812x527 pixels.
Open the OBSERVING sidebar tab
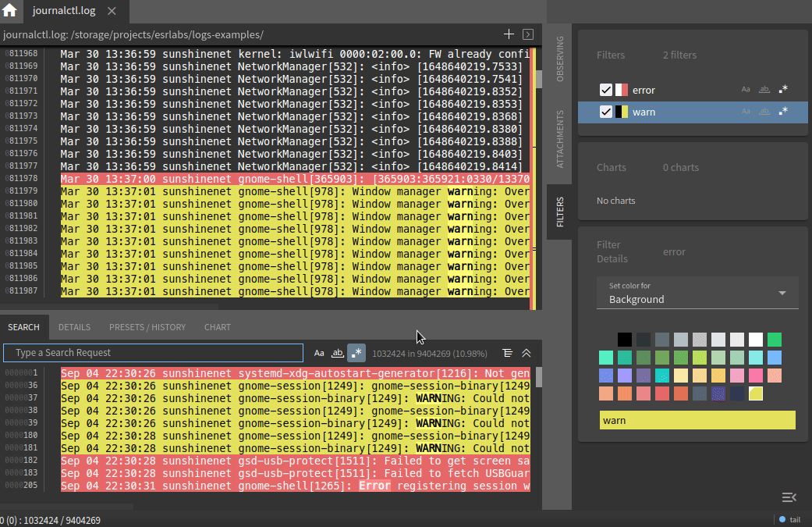coord(560,59)
